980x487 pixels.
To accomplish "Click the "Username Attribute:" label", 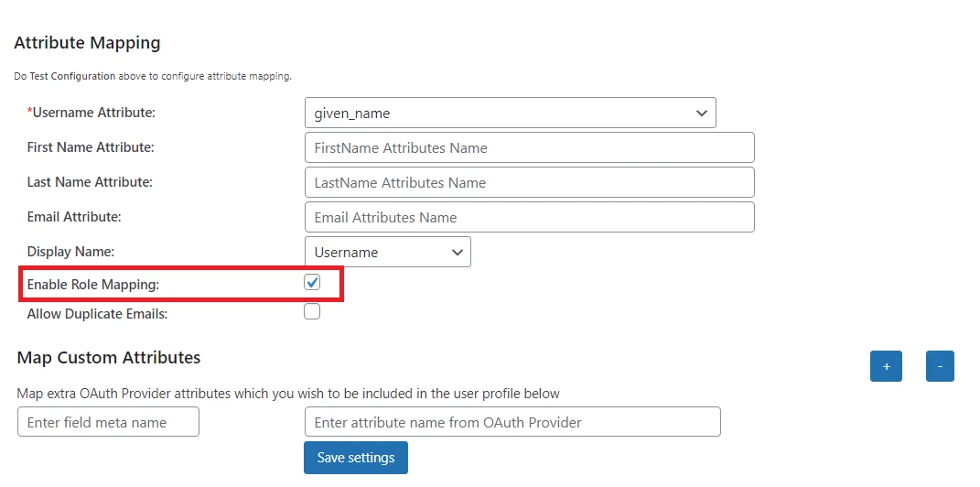I will (x=92, y=114).
